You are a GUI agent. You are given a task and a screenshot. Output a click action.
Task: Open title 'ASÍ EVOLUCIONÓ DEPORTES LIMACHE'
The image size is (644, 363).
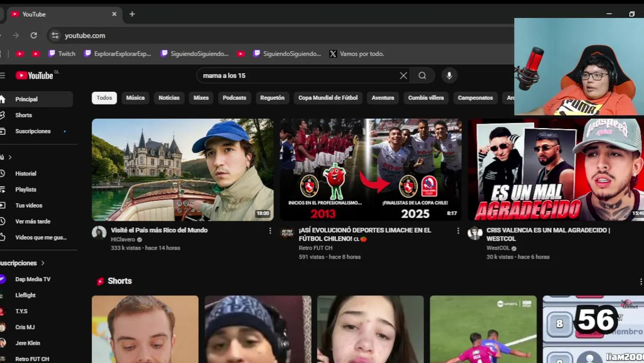pyautogui.click(x=365, y=234)
